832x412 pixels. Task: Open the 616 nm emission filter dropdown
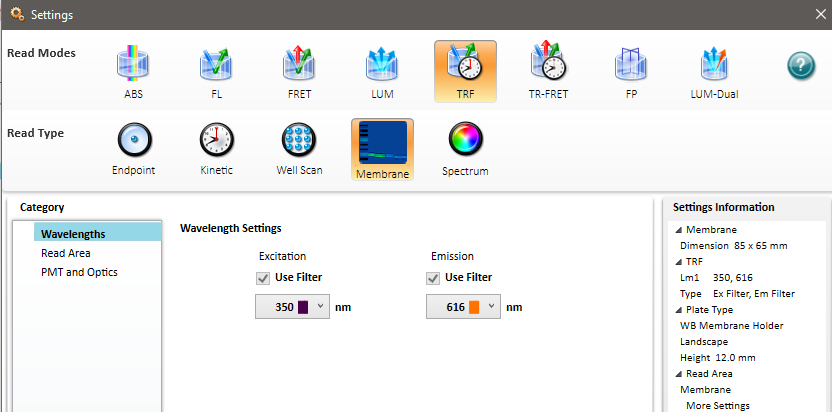point(463,306)
